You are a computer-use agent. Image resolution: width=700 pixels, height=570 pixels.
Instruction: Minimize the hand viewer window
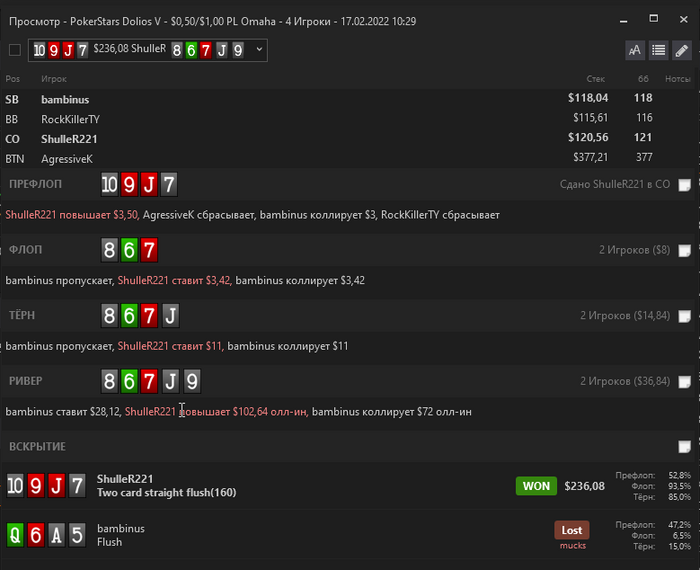coord(624,21)
